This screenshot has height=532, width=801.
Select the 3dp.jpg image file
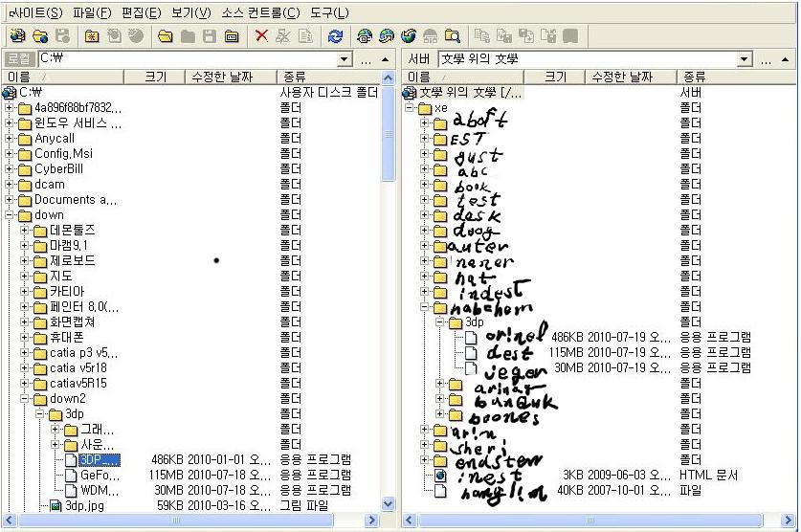click(x=84, y=505)
